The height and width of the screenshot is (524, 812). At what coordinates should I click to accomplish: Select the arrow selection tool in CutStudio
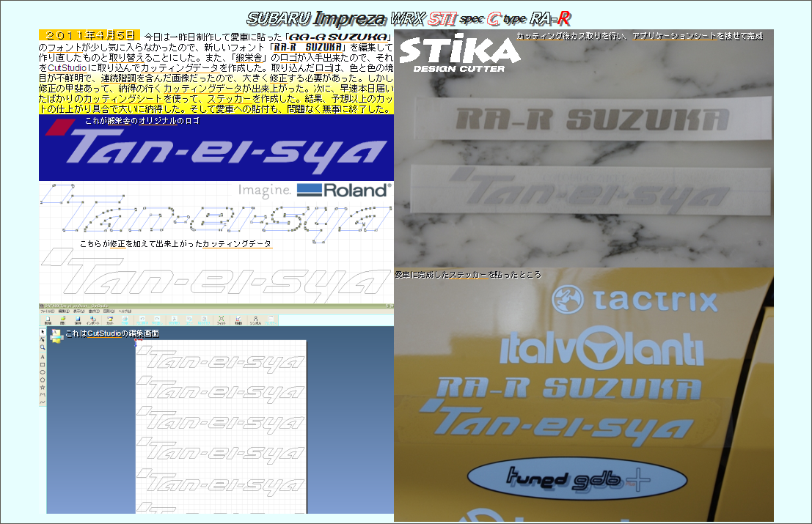point(43,332)
